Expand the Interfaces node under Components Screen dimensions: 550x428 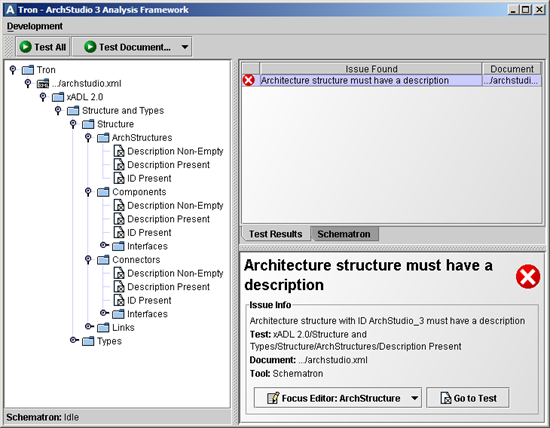[x=104, y=245]
